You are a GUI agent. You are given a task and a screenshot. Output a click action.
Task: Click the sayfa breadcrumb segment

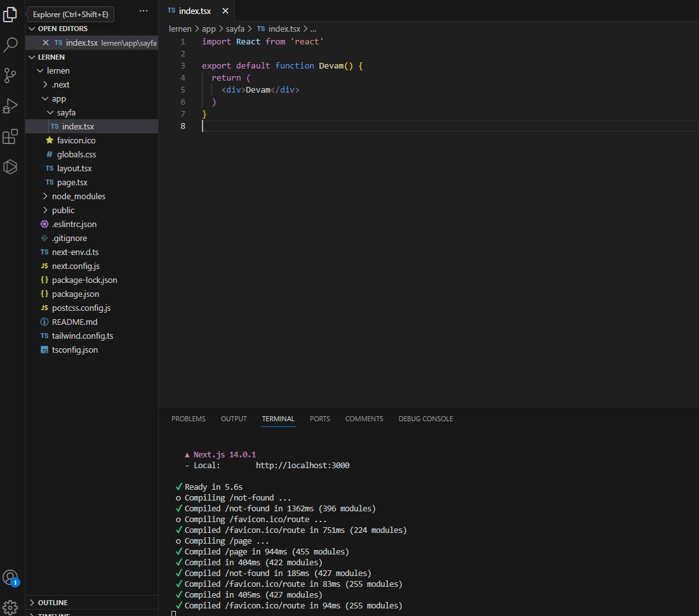coord(235,29)
